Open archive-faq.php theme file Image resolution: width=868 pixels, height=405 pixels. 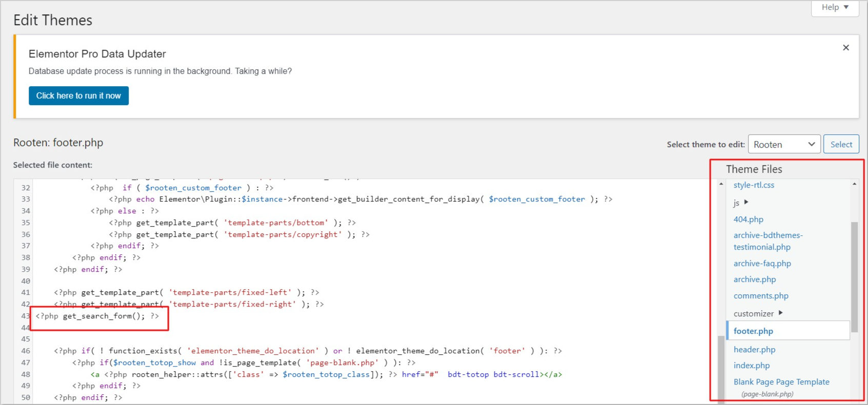(762, 264)
